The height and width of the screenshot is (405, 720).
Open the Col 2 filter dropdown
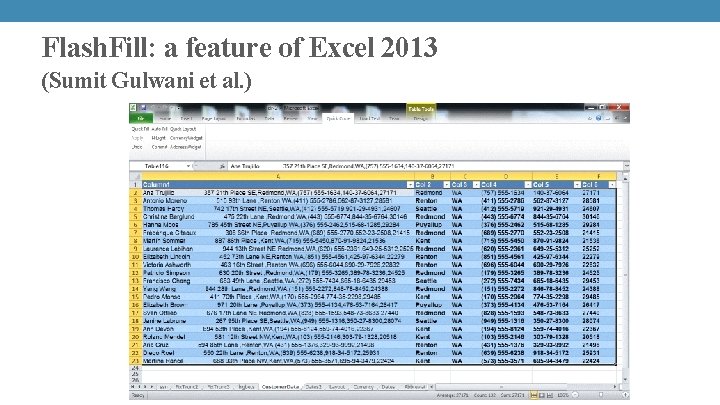[x=446, y=185]
